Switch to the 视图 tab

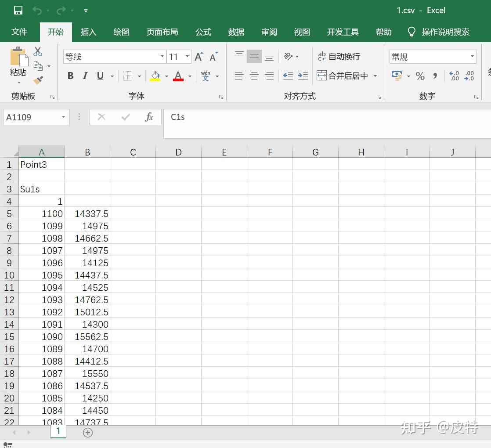pyautogui.click(x=302, y=32)
